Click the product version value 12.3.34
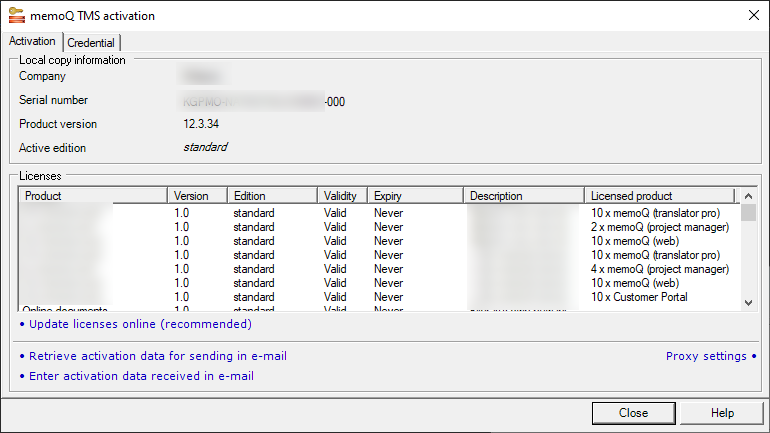 201,124
